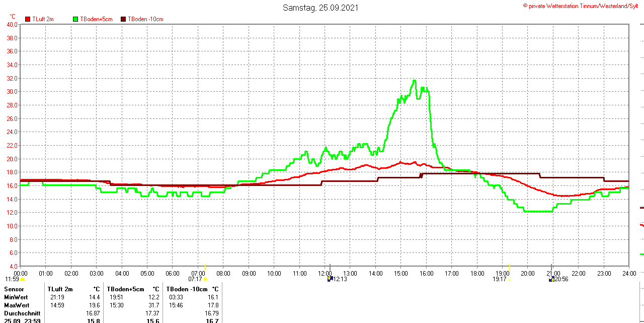Click the Sensor header in statistics table
This screenshot has width=644, height=323.
tap(14, 289)
